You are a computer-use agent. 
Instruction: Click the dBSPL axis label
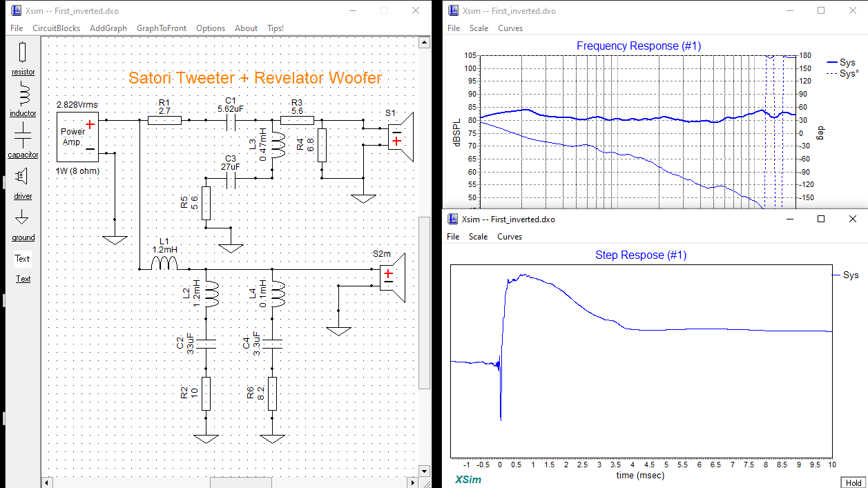[456, 133]
